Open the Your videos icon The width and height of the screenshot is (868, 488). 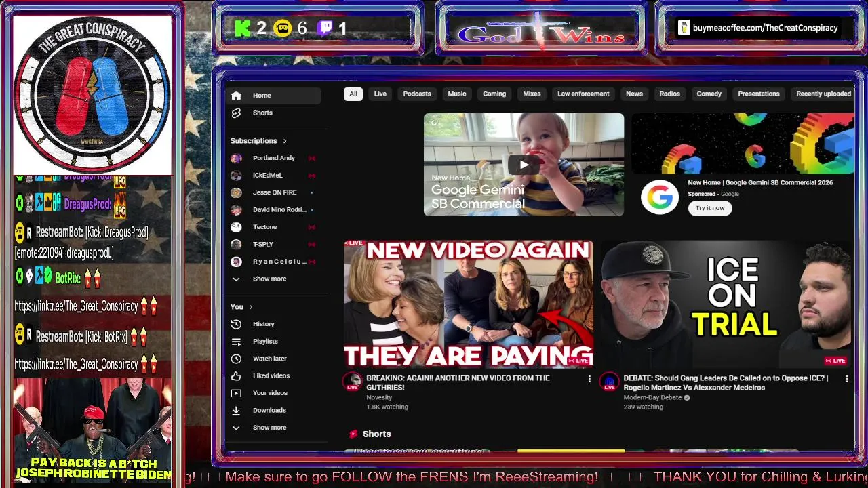236,393
